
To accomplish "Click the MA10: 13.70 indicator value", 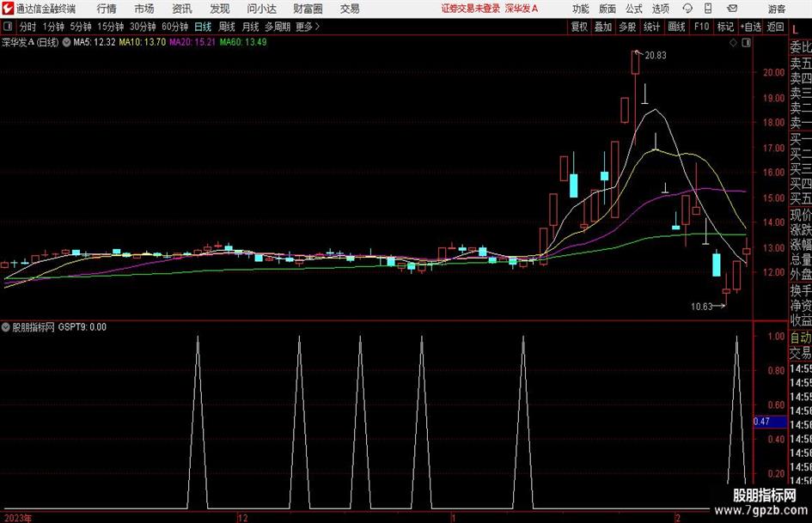I will click(143, 42).
